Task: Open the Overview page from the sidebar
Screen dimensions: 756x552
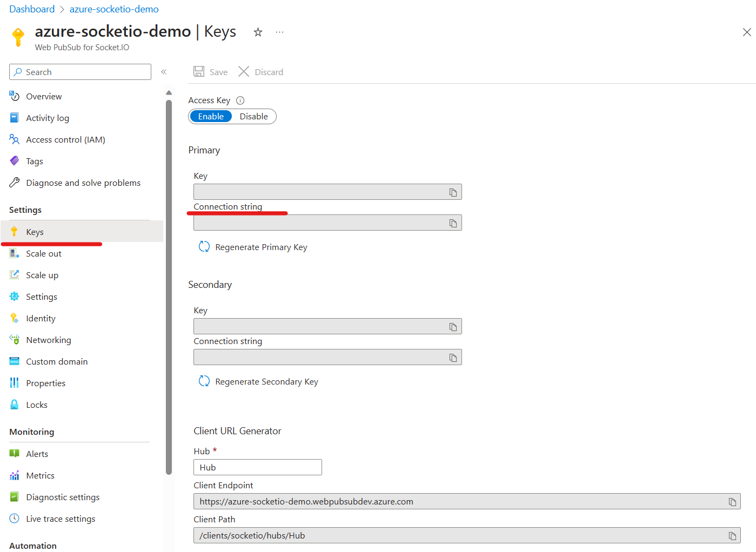Action: click(44, 96)
